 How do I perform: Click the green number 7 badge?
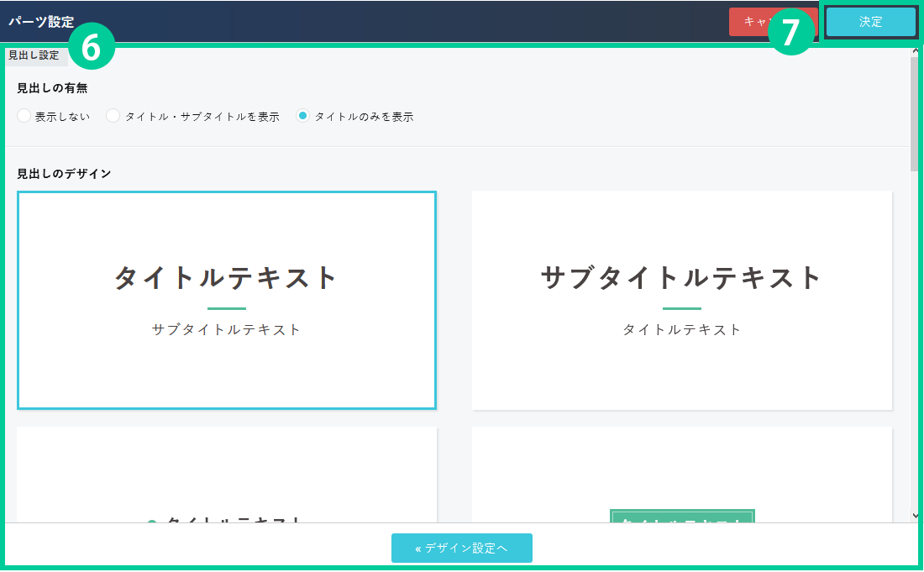click(x=790, y=32)
